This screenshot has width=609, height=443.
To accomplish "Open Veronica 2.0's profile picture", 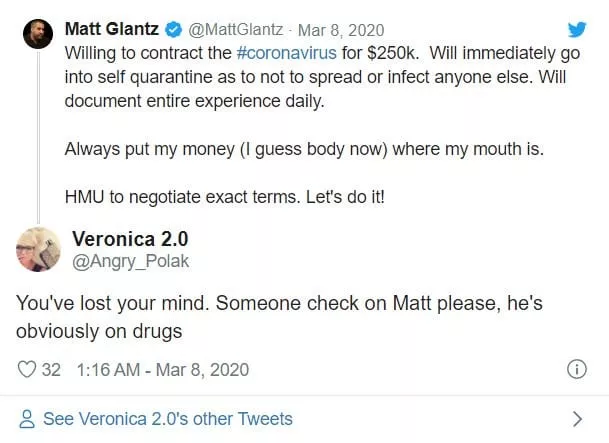I will (37, 249).
